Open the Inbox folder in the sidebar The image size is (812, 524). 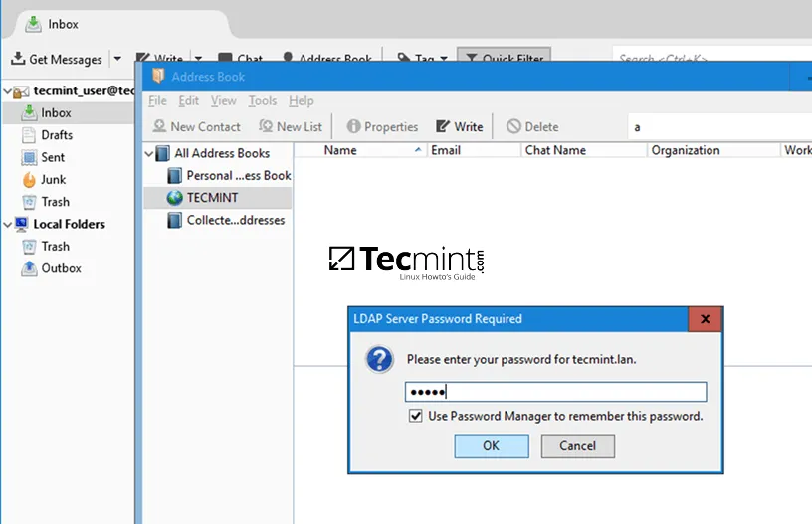(56, 112)
